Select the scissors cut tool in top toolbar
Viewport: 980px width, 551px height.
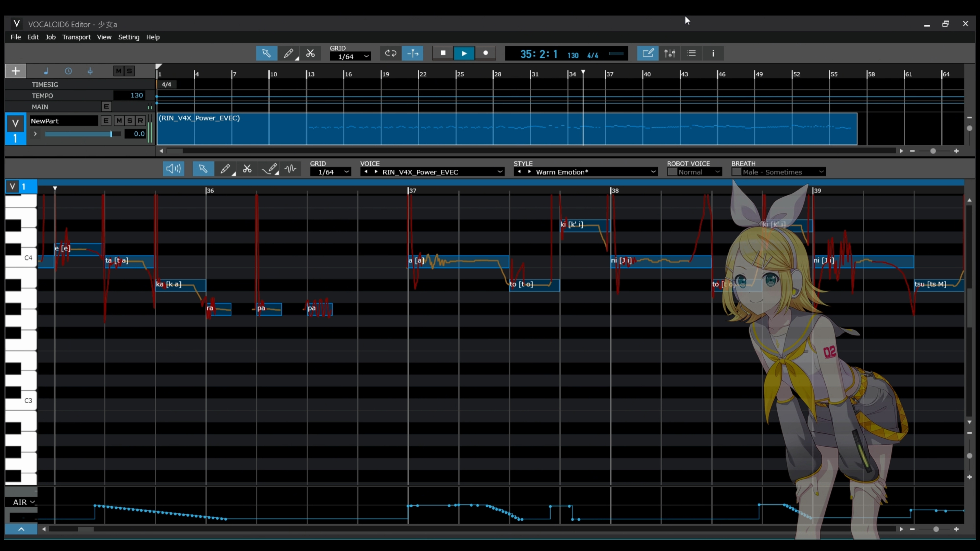[310, 53]
